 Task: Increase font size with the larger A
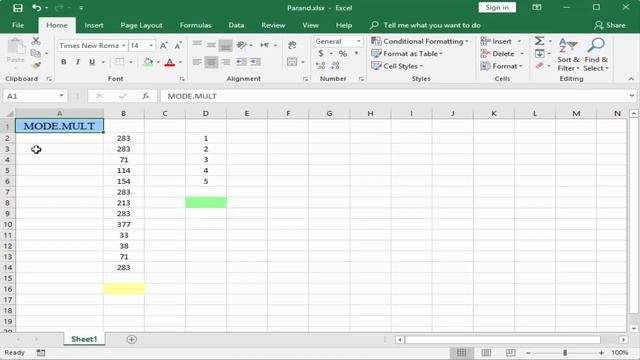164,46
